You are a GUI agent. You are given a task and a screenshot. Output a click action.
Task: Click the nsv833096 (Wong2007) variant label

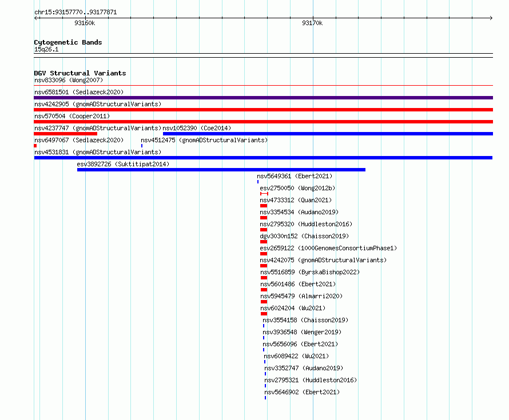point(69,80)
